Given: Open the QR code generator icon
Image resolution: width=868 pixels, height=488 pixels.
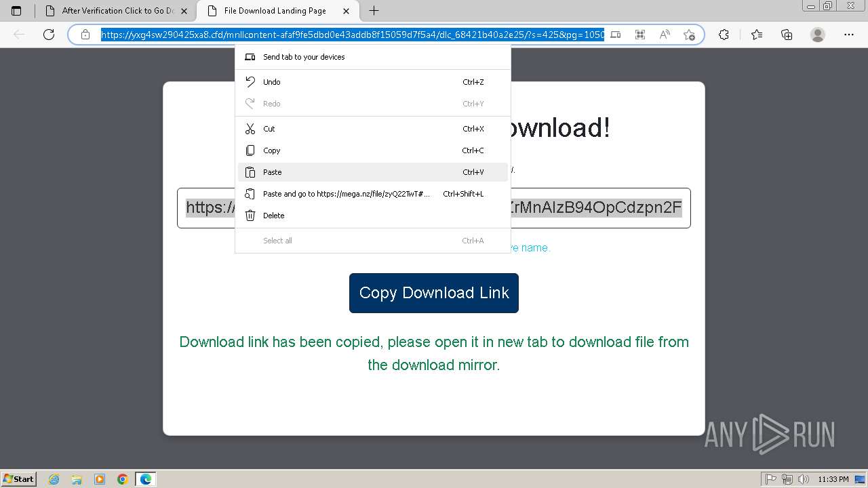Looking at the screenshot, I should (640, 35).
